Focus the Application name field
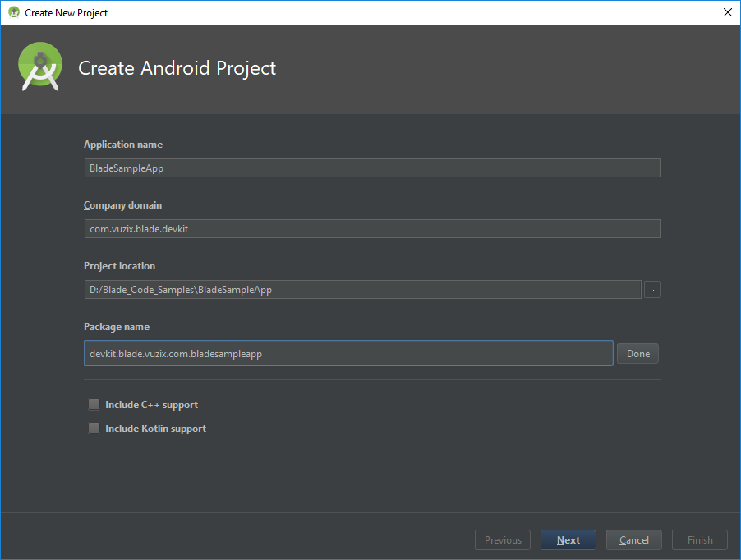741x560 pixels. 372,168
